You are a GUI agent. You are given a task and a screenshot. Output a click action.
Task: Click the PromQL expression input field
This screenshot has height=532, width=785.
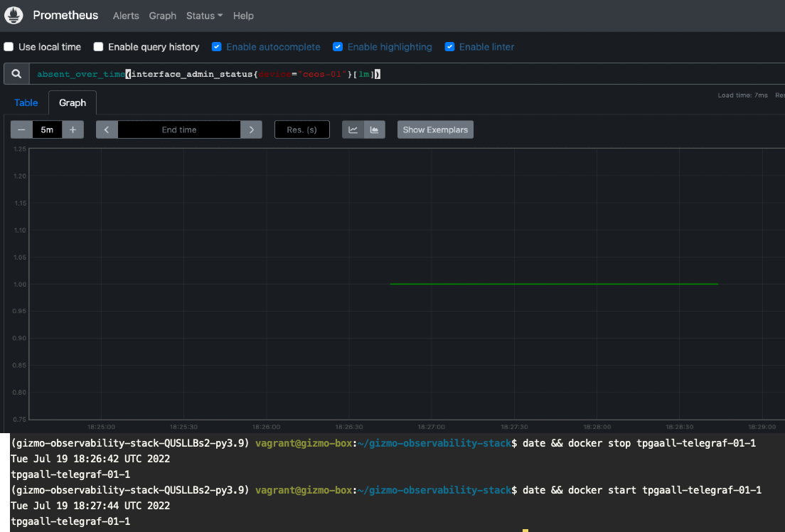pos(407,74)
